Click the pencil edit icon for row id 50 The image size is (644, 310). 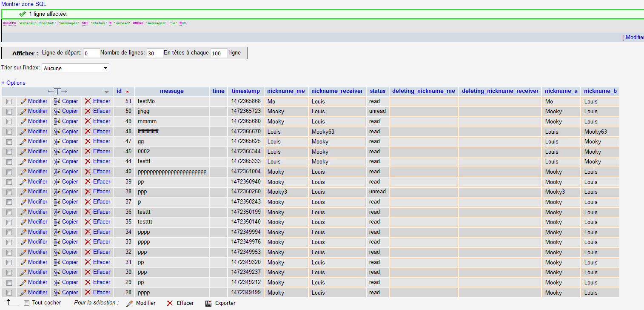23,111
